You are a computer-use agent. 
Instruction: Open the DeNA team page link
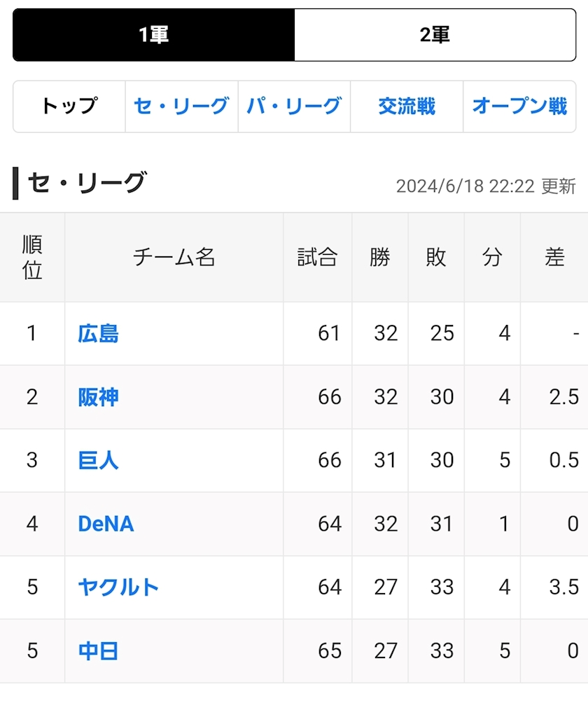point(106,524)
